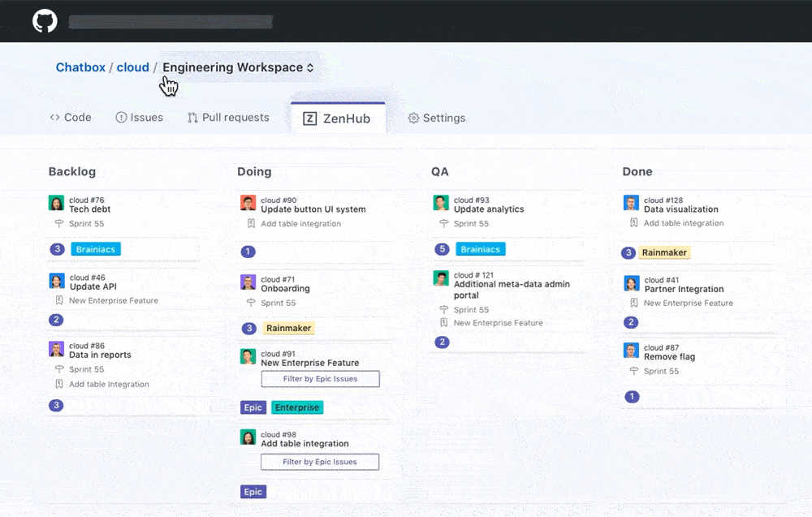Image resolution: width=812 pixels, height=517 pixels.
Task: Click Sprint 55 on Data in reports card
Action: click(x=87, y=369)
